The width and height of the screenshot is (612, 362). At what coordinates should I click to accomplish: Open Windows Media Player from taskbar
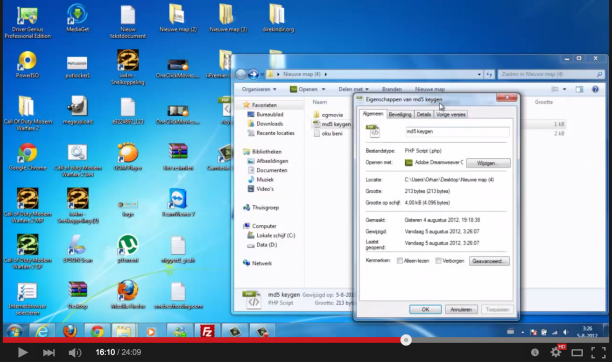click(x=150, y=331)
